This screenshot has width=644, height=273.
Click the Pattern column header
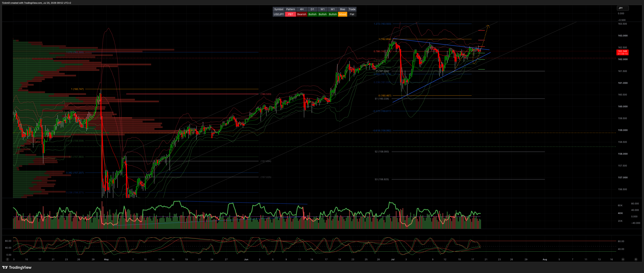coord(290,9)
